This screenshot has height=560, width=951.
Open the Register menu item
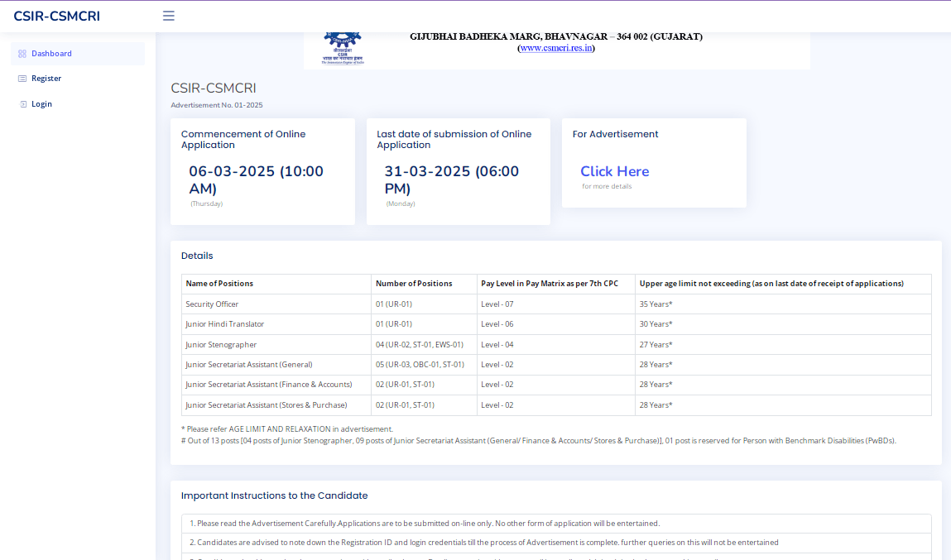[46, 79]
